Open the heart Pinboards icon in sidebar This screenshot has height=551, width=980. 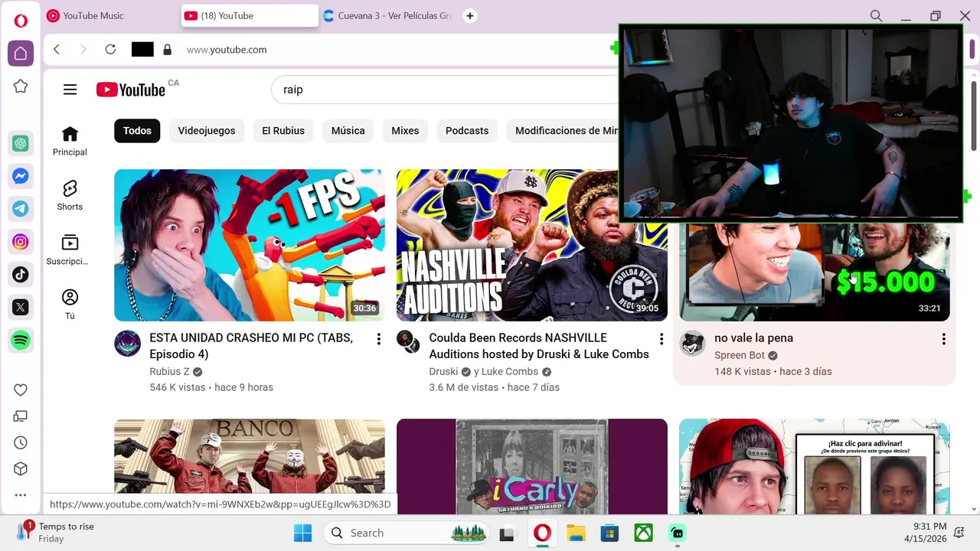pos(21,390)
